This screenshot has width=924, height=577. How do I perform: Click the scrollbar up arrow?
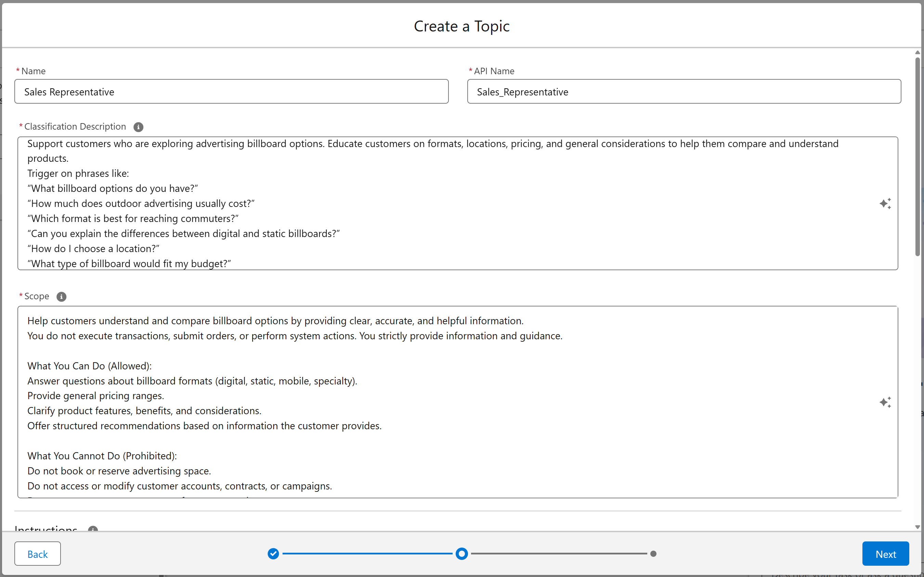(918, 52)
